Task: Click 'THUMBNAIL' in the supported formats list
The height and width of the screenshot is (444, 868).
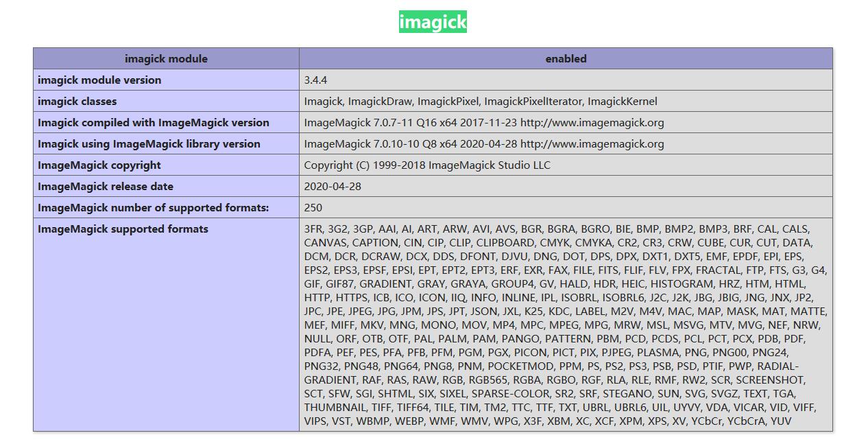Action: click(335, 408)
